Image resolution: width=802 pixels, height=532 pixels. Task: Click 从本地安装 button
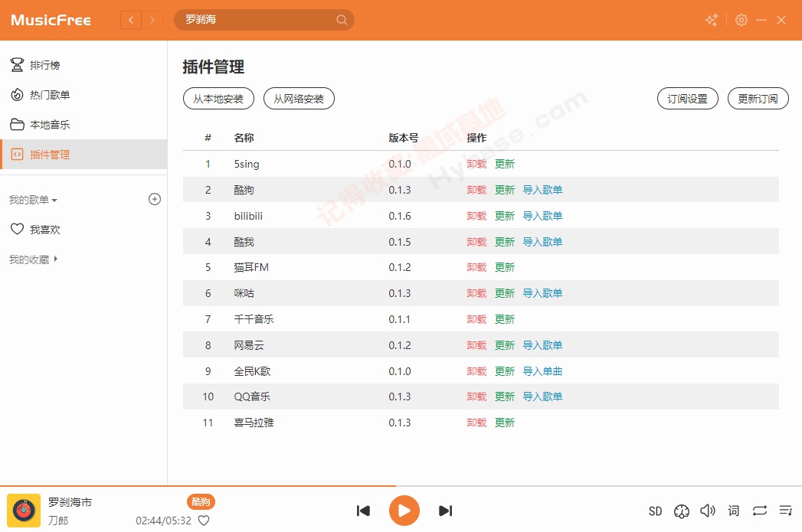tap(218, 99)
